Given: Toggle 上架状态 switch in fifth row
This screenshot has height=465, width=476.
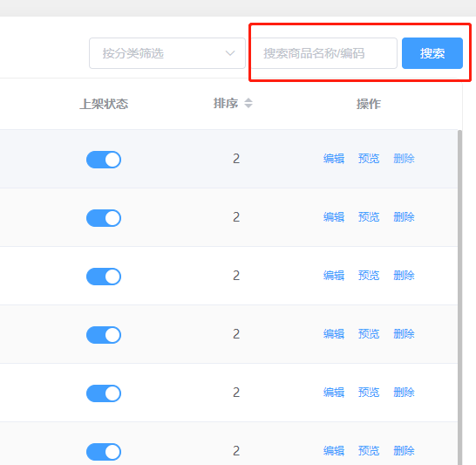Looking at the screenshot, I should click(104, 393).
